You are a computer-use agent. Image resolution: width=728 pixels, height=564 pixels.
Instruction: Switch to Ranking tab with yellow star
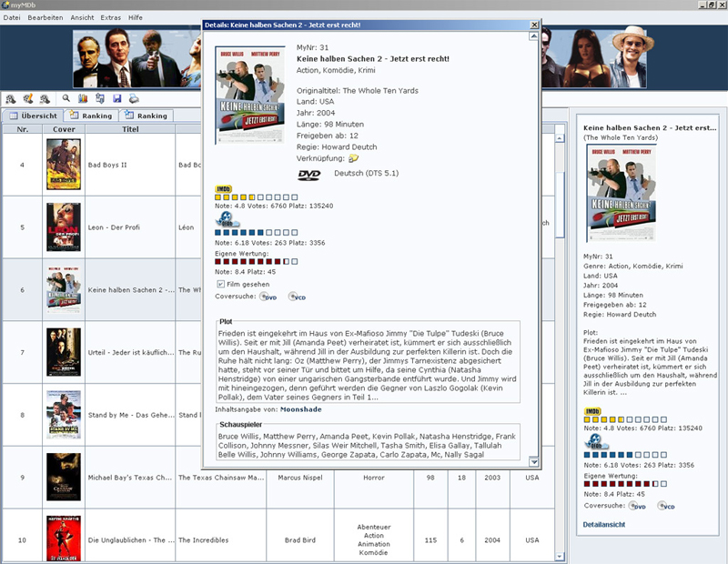pyautogui.click(x=91, y=116)
